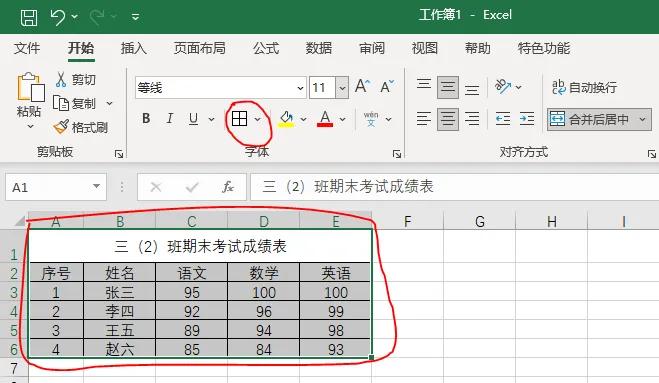
Task: Expand the phonetic guide dropdown arrow
Action: tap(388, 119)
